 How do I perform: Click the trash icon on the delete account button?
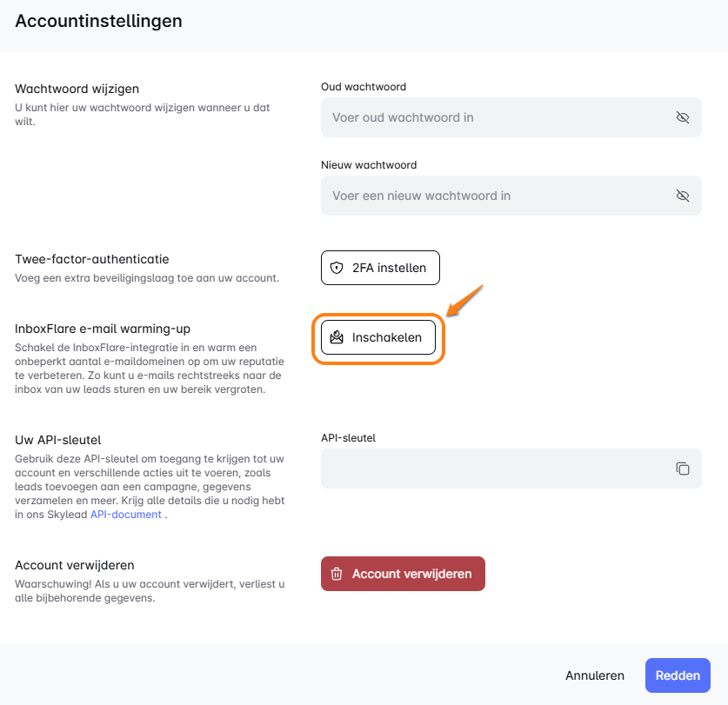(x=337, y=574)
